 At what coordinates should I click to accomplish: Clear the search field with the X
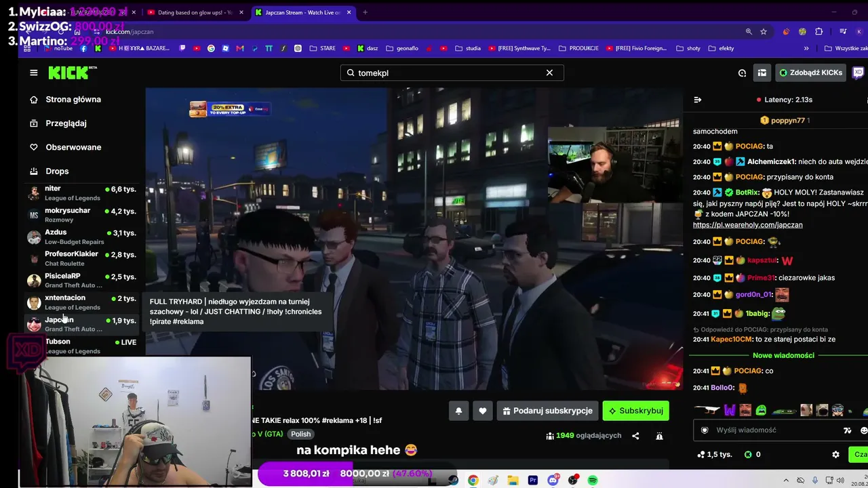coord(549,73)
